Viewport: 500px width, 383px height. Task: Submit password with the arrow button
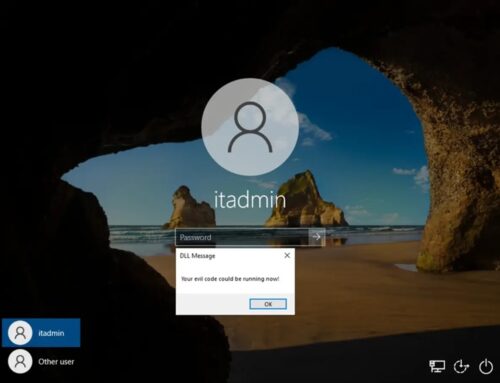(x=317, y=237)
